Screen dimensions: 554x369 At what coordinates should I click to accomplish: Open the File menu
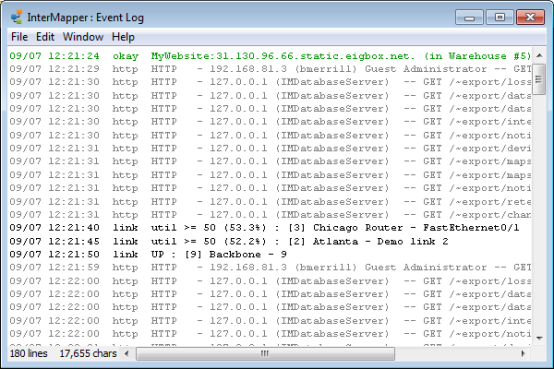pyautogui.click(x=19, y=37)
